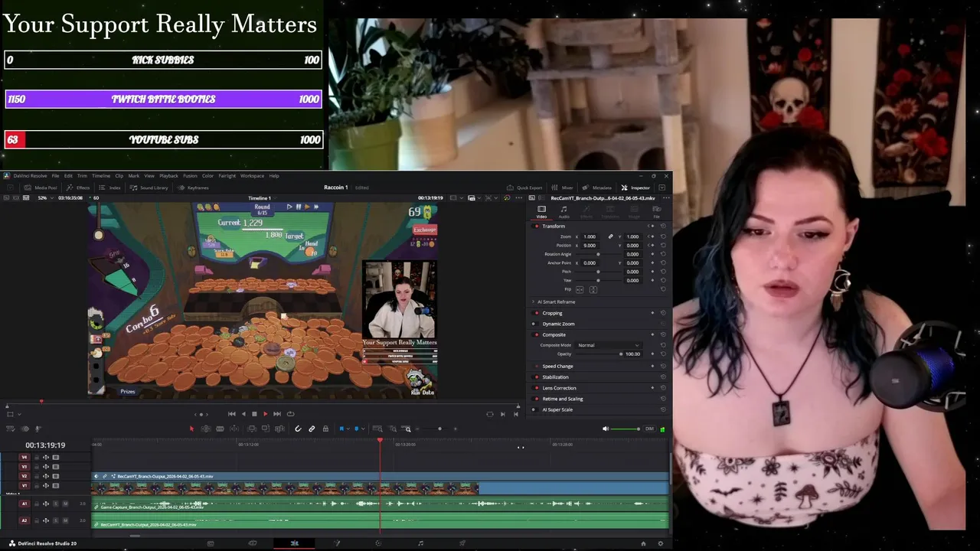980x551 pixels.
Task: Open the Timeline menu
Action: (101, 176)
